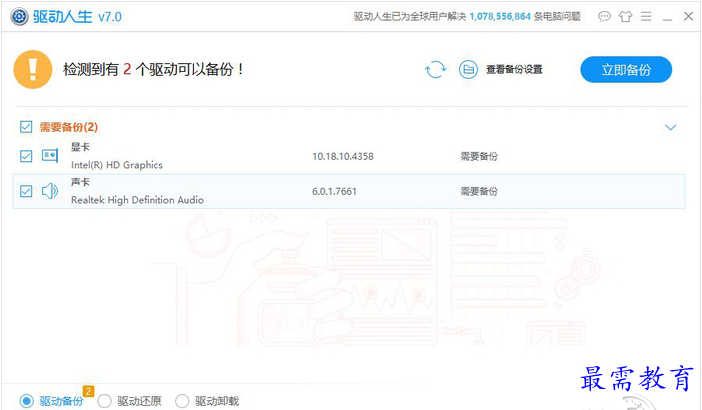Click the 检测到有 2 个驱动可以备份 headline
702x410 pixels.
tap(153, 69)
